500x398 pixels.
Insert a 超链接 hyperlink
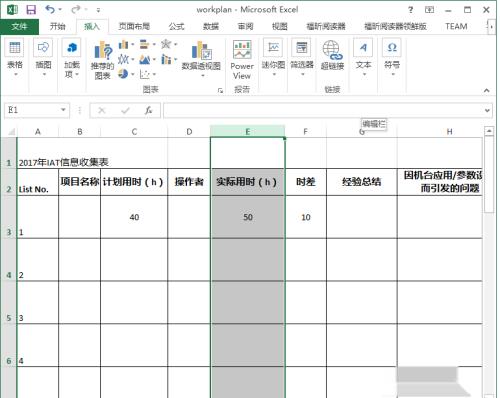click(332, 55)
